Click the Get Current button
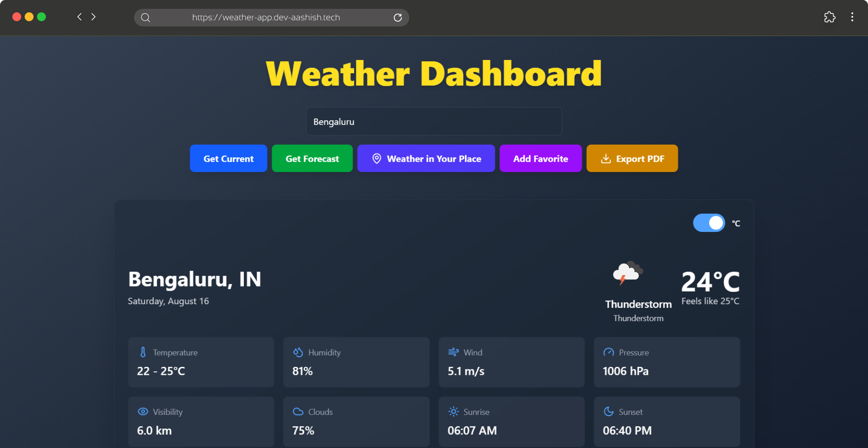 tap(228, 158)
